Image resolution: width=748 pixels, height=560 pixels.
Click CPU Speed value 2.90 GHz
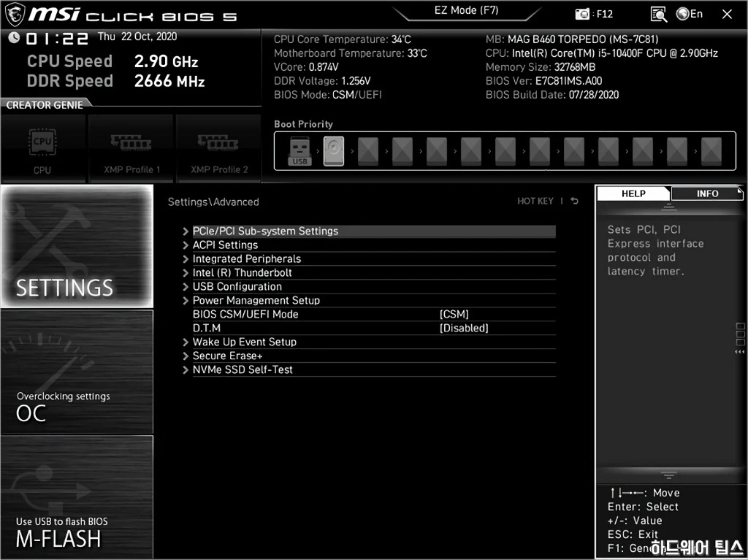pos(166,61)
